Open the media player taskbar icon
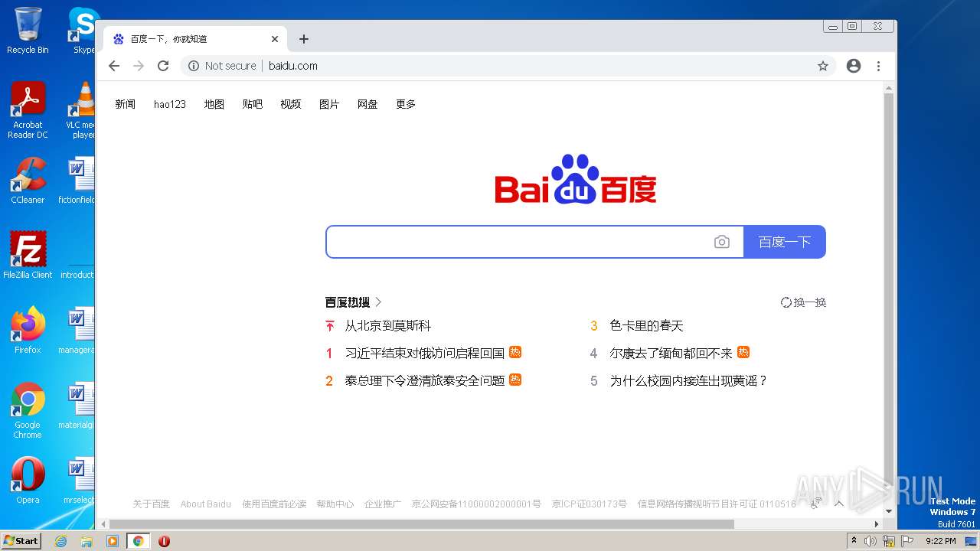Image resolution: width=980 pixels, height=551 pixels. [113, 541]
